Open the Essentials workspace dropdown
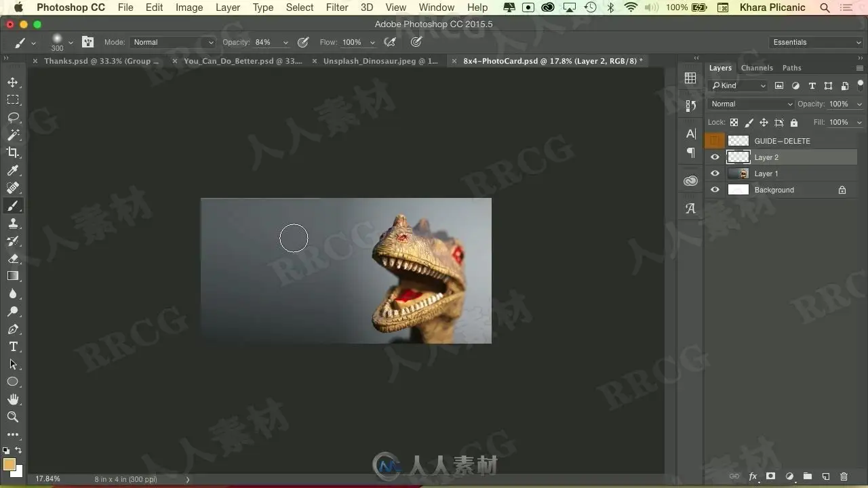868x488 pixels. 816,42
